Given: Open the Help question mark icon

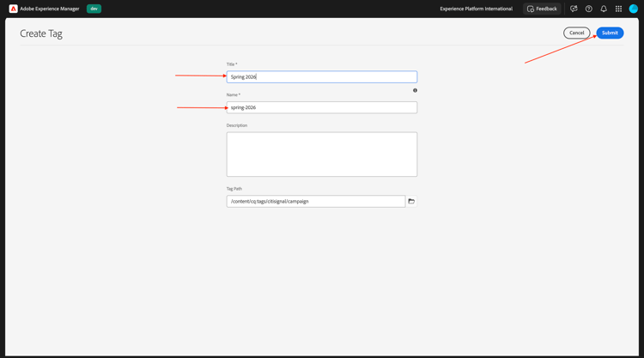Looking at the screenshot, I should pyautogui.click(x=588, y=9).
